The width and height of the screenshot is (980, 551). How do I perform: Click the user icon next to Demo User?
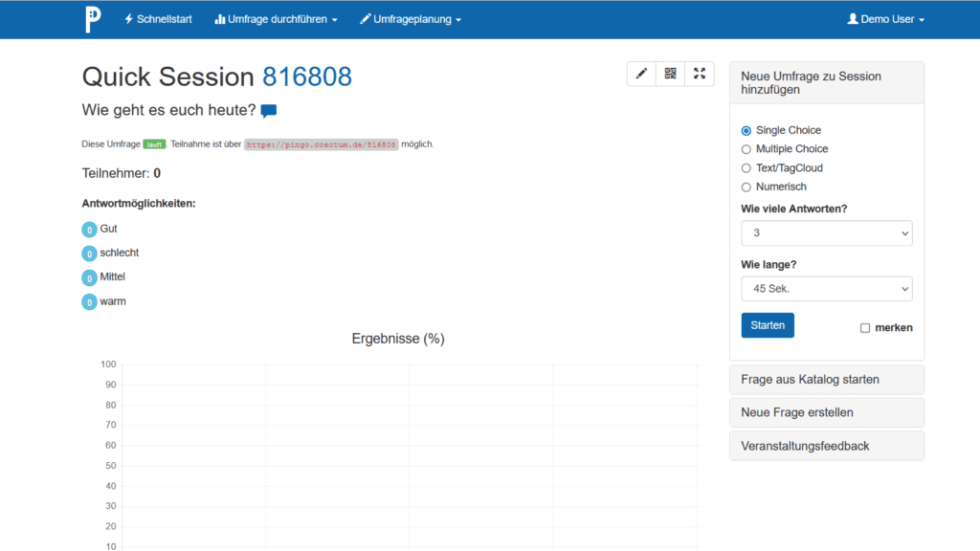click(x=852, y=17)
